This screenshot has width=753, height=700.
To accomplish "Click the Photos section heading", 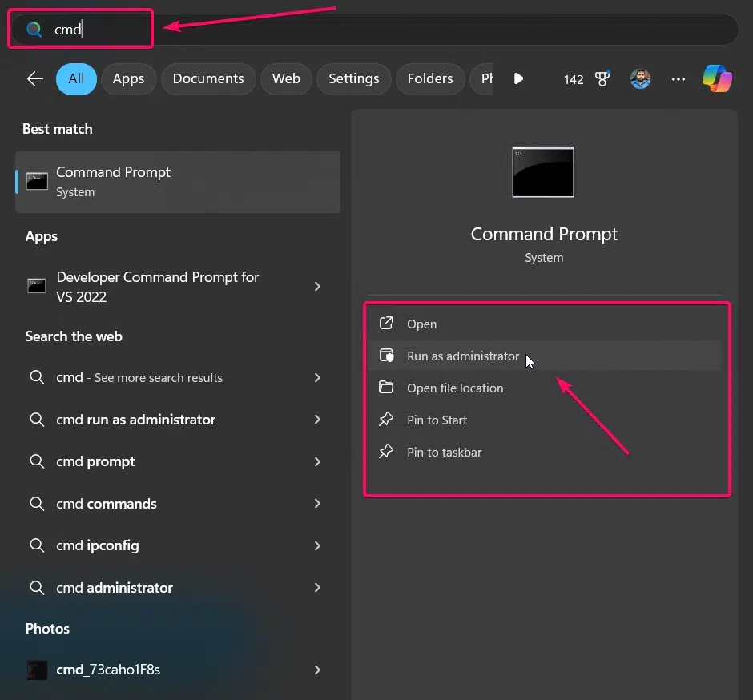I will pos(47,629).
